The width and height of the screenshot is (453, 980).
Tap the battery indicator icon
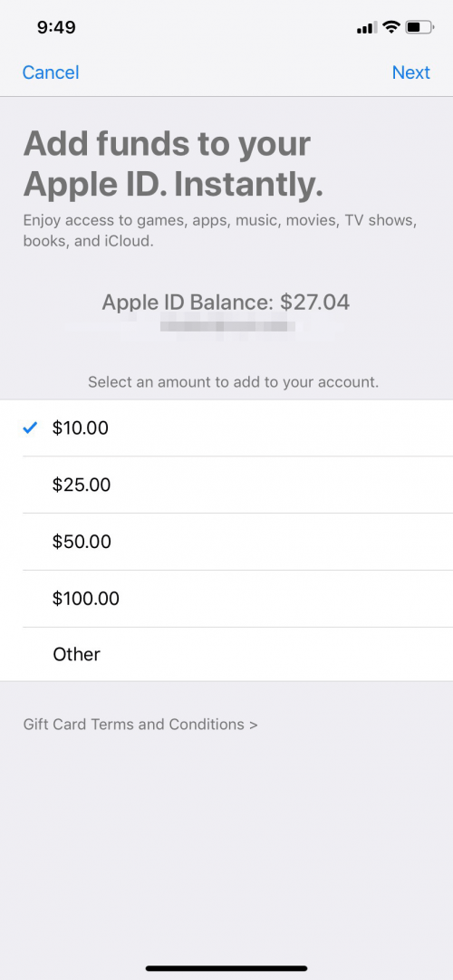tap(419, 27)
